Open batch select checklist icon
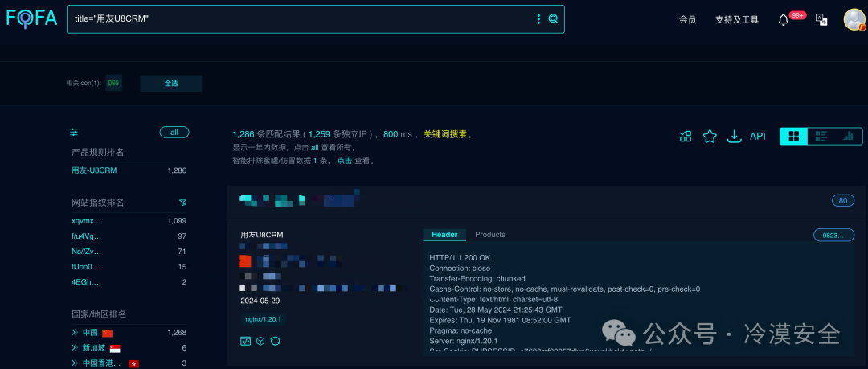The image size is (868, 369). point(686,137)
